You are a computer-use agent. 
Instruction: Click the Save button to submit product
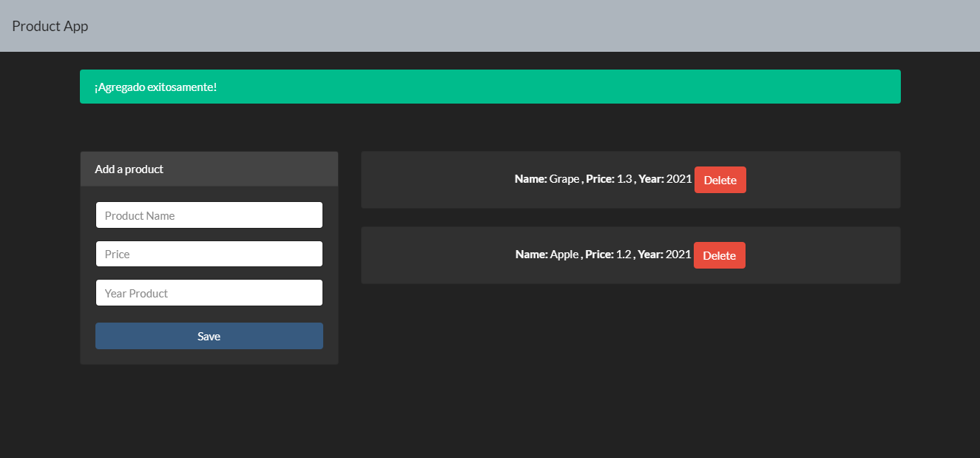(x=209, y=336)
